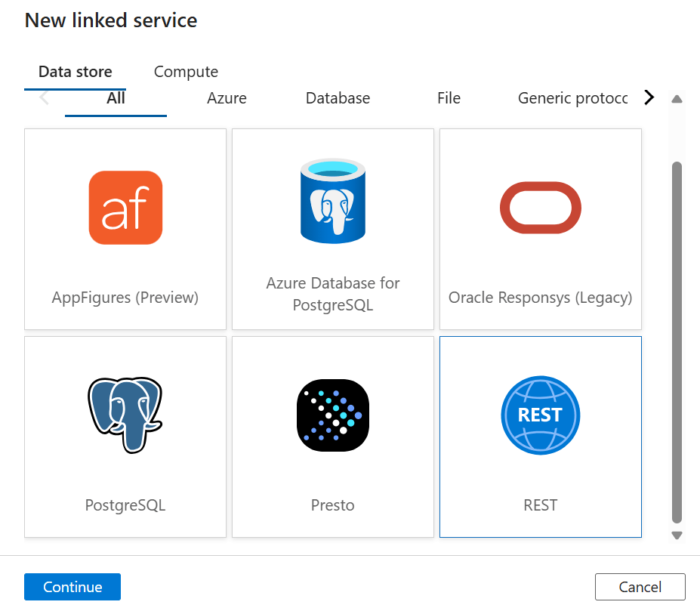700x608 pixels.
Task: Choose the Azure Database for PostgreSQL icon
Action: click(x=333, y=200)
